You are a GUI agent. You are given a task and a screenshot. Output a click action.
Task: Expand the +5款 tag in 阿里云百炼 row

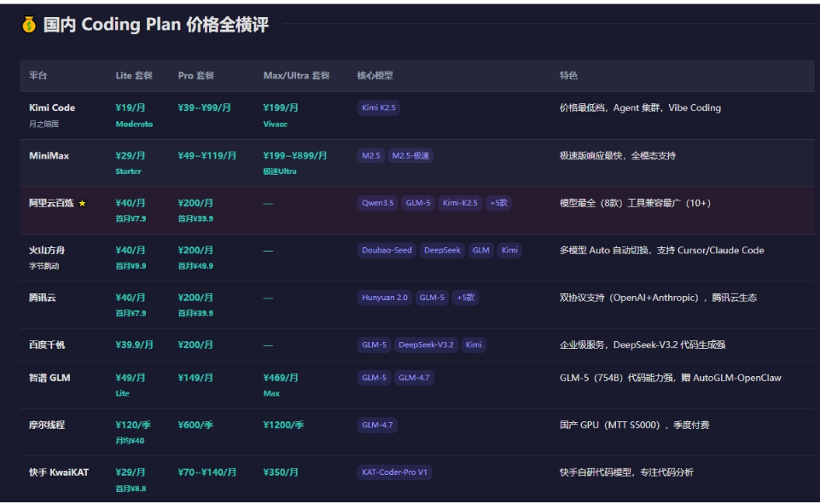498,203
